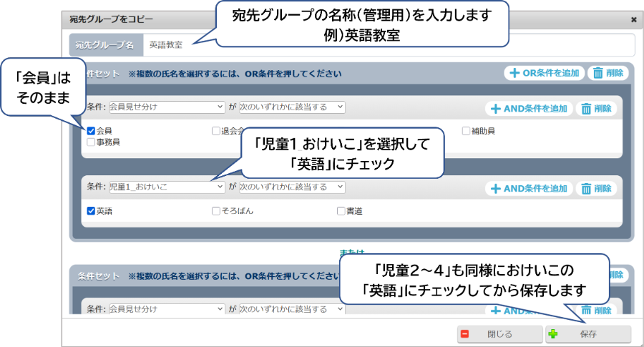Click the 保存 button
This screenshot has height=347, width=644.
coord(588,334)
